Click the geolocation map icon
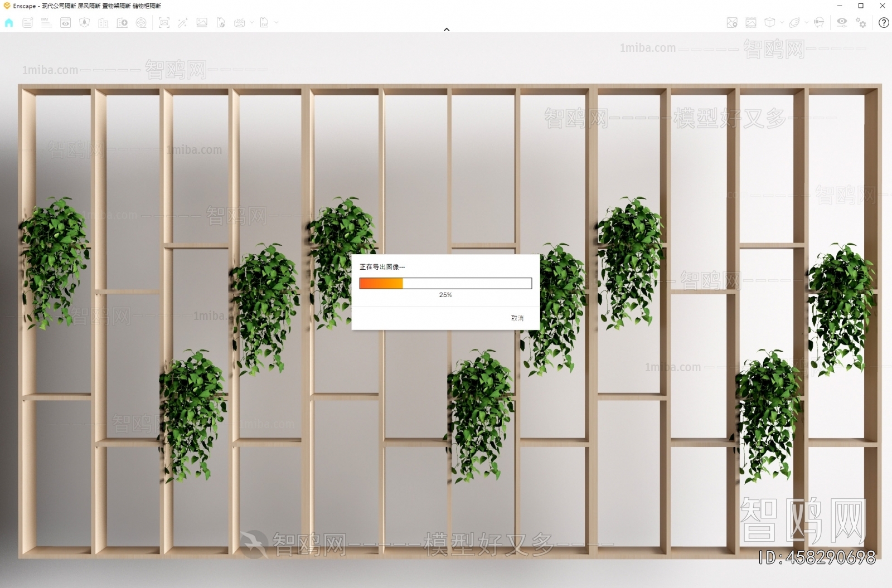This screenshot has height=588, width=892. click(x=732, y=23)
